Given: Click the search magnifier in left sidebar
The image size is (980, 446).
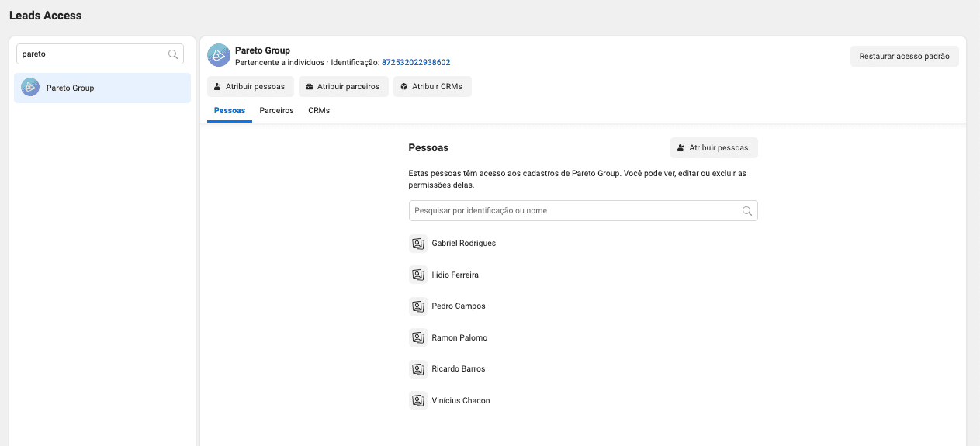Looking at the screenshot, I should (173, 54).
